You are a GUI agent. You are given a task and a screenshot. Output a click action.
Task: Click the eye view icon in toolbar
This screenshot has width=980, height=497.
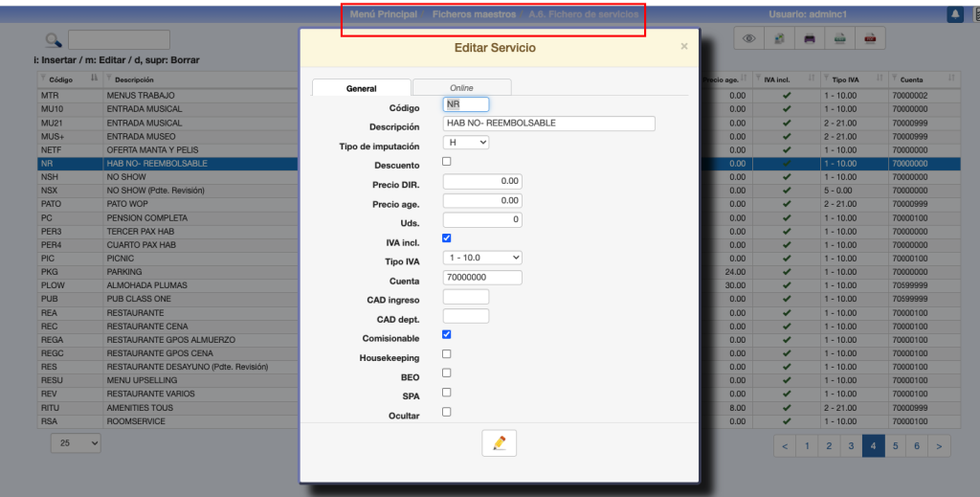[748, 38]
